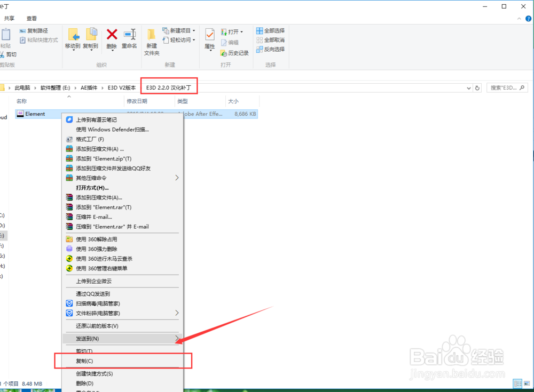Choose 通过QQ发送到 menu entry
The image size is (534, 392).
pyautogui.click(x=123, y=294)
